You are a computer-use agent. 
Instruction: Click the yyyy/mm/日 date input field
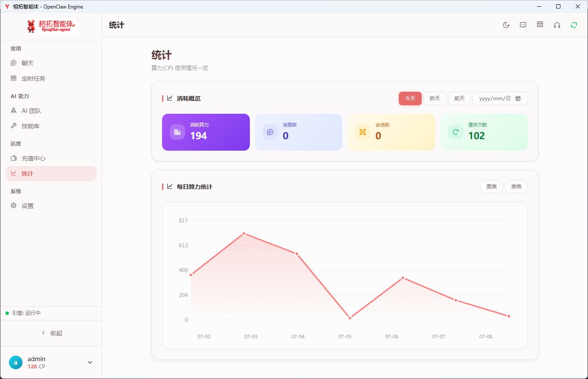pos(500,98)
